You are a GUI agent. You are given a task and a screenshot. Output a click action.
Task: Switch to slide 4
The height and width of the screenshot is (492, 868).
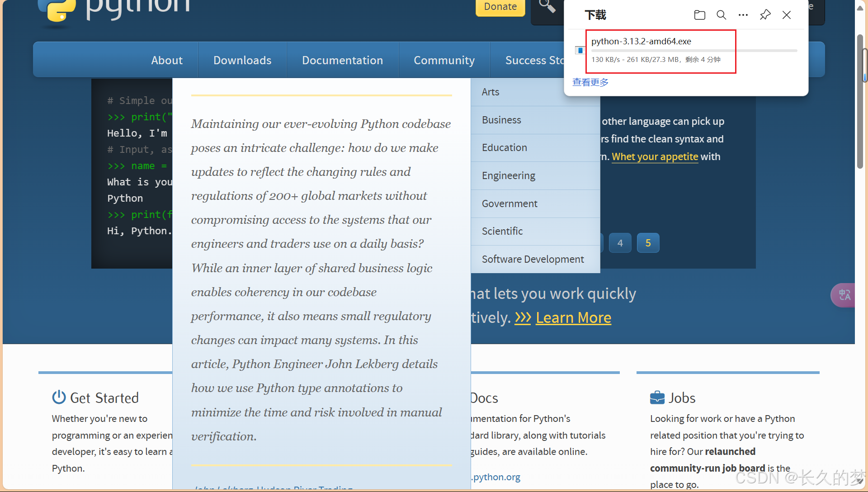(x=620, y=243)
